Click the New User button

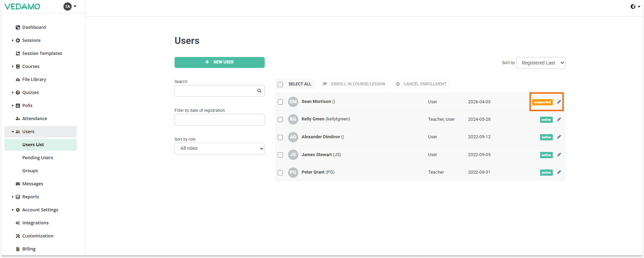pos(219,62)
